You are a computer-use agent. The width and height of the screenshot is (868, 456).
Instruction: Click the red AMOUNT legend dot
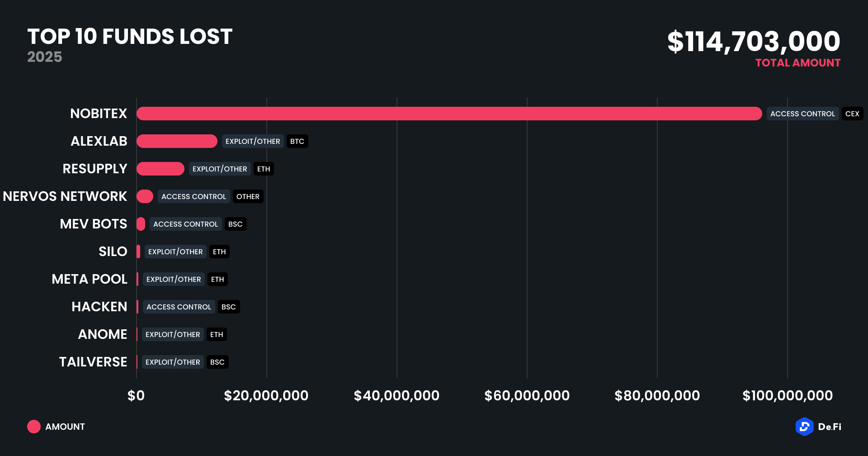(34, 427)
